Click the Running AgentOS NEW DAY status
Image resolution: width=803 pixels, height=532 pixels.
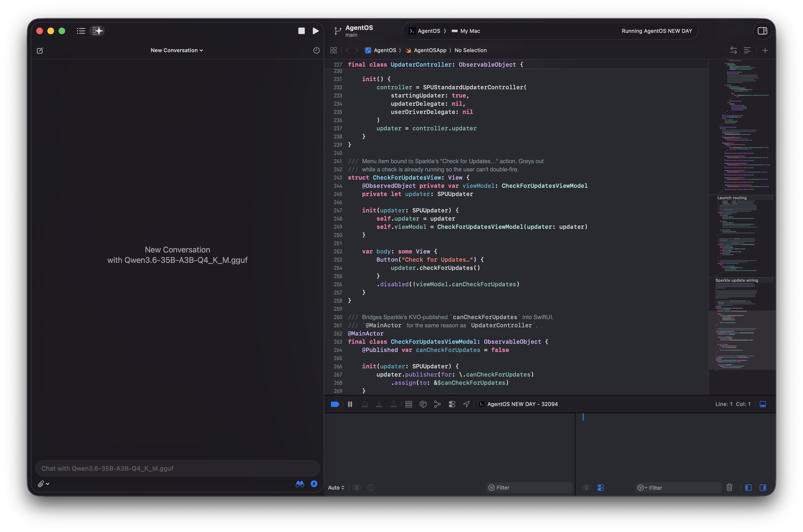click(x=656, y=31)
